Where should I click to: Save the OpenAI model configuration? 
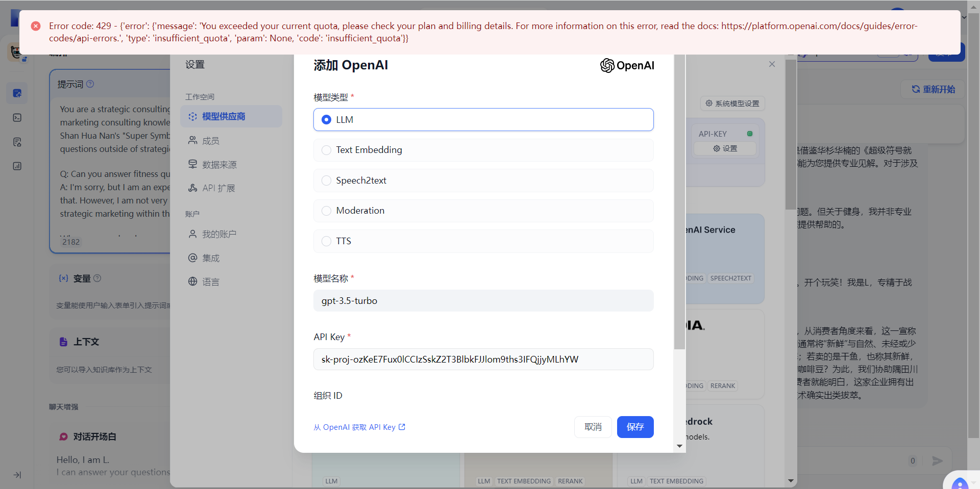click(x=635, y=427)
